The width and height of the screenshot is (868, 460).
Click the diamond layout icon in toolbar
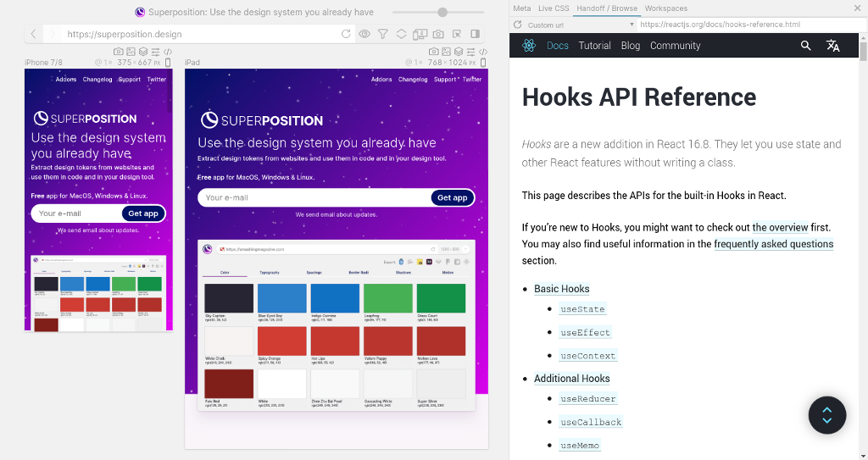click(x=401, y=34)
